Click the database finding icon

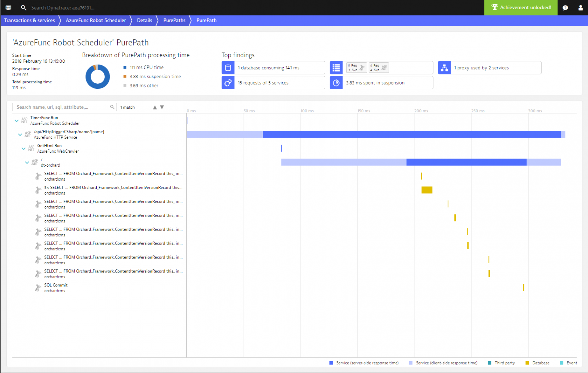click(x=228, y=68)
